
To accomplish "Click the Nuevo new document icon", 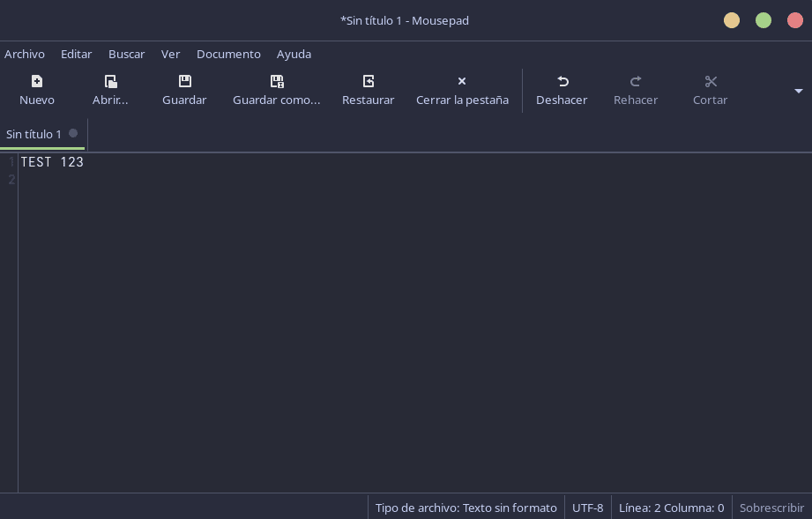I will pos(37,82).
